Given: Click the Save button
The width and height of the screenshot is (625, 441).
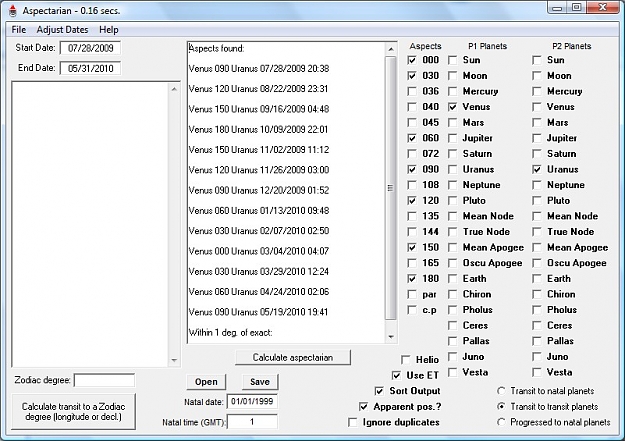Looking at the screenshot, I should click(x=260, y=382).
